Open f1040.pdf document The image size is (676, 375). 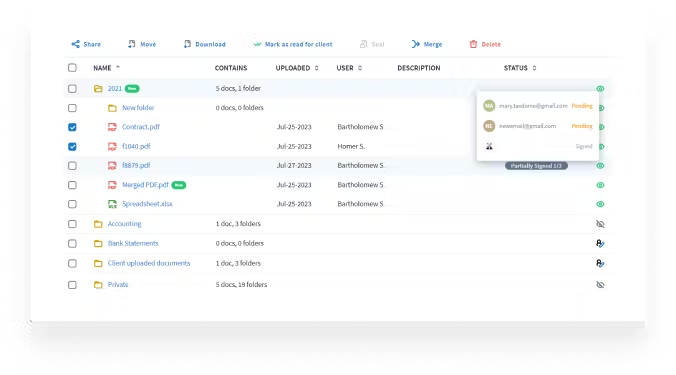coord(136,146)
